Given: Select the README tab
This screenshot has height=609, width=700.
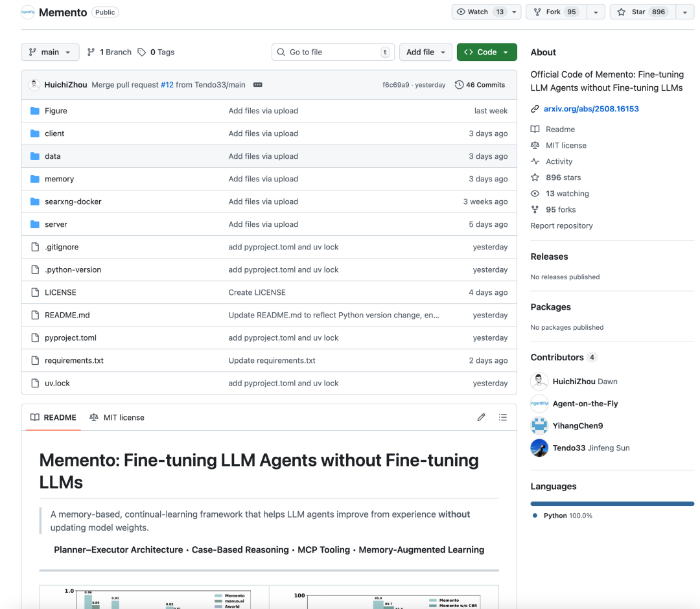Looking at the screenshot, I should coord(53,418).
